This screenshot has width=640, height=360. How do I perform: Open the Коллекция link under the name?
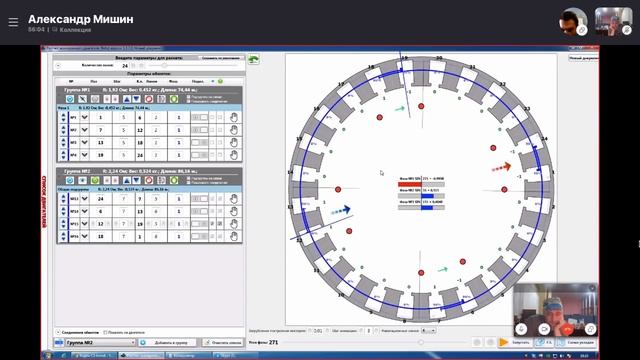coord(75,30)
